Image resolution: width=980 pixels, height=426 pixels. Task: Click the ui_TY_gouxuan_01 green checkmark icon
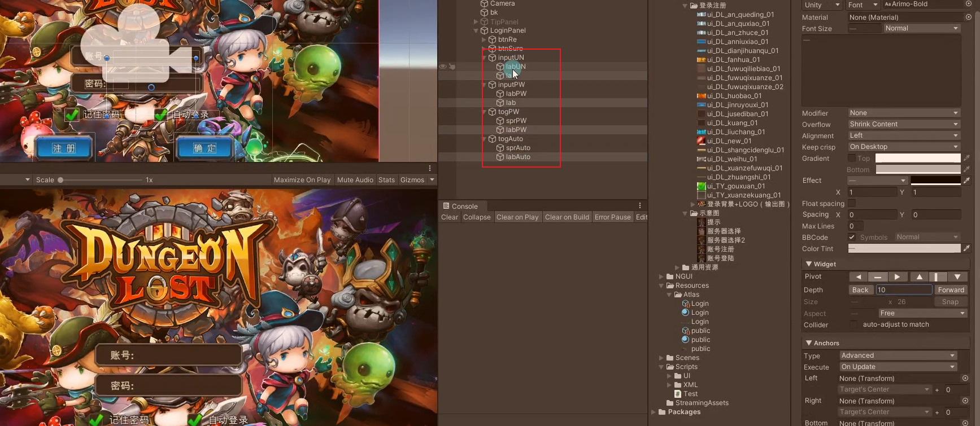[x=701, y=186]
